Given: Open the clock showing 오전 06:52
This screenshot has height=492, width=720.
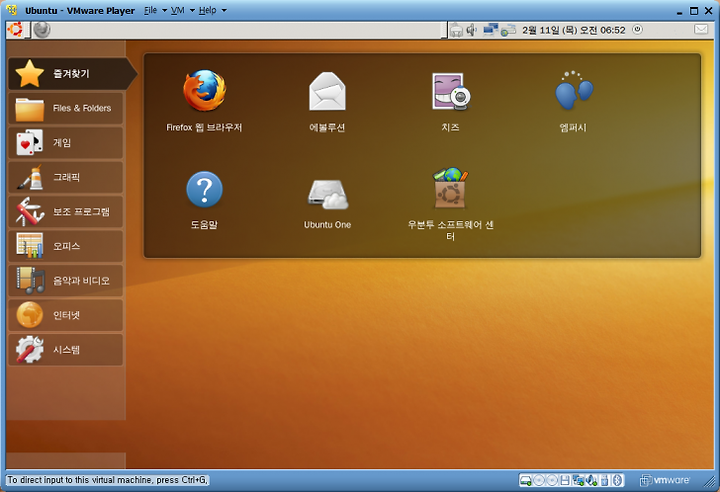Looking at the screenshot, I should click(x=574, y=30).
